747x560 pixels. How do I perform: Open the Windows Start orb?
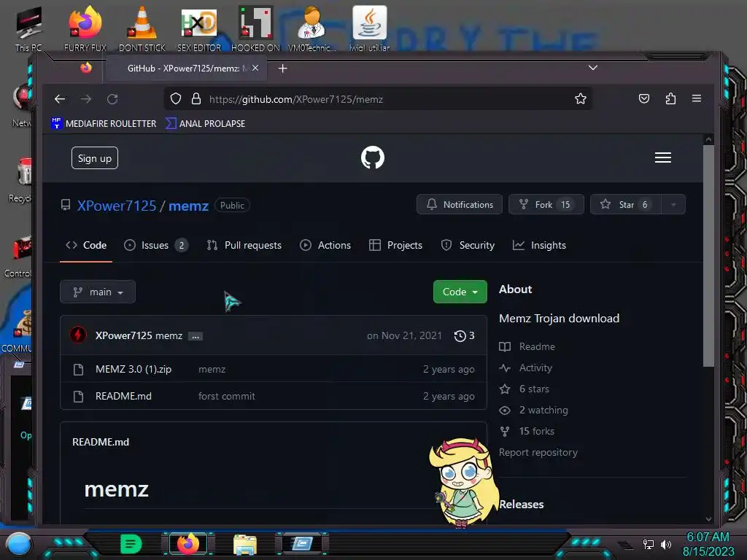pos(18,544)
